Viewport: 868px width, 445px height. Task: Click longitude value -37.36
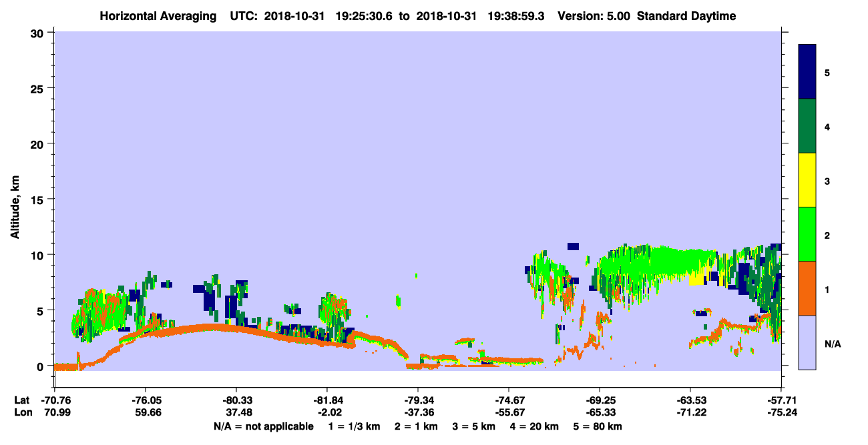(x=417, y=412)
